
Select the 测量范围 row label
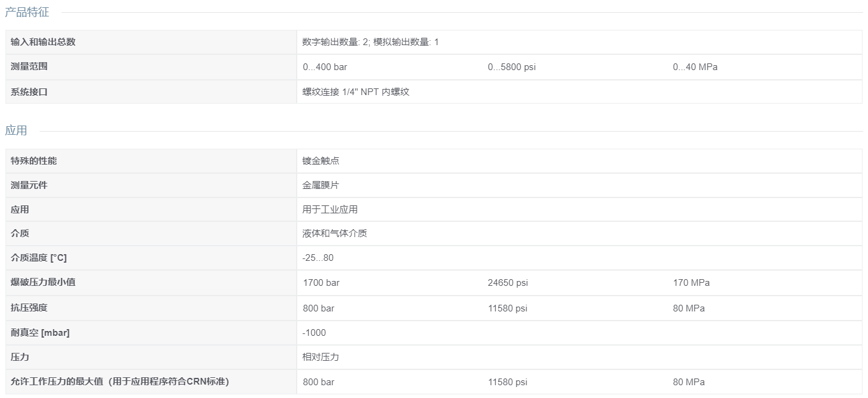(x=29, y=66)
